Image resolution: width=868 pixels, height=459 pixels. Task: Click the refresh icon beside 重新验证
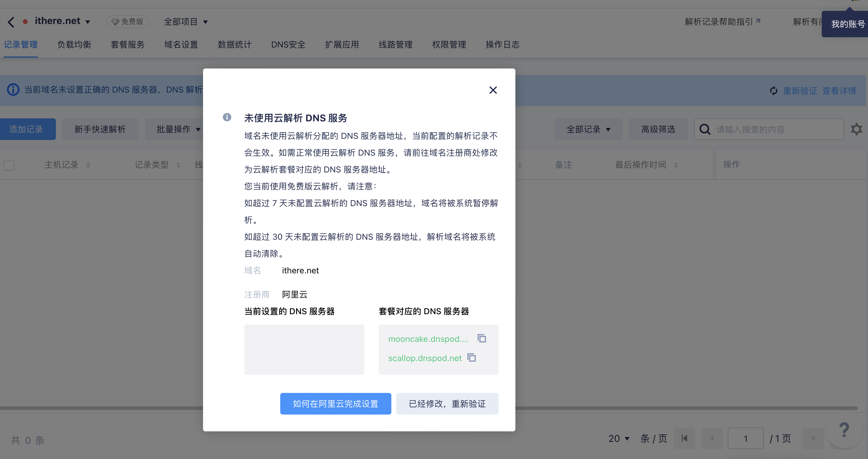[773, 91]
